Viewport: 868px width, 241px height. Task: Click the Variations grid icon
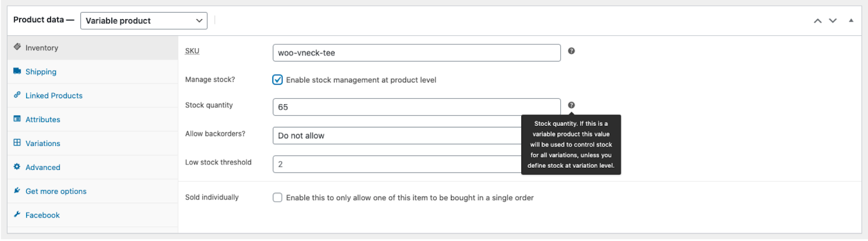pos(17,143)
